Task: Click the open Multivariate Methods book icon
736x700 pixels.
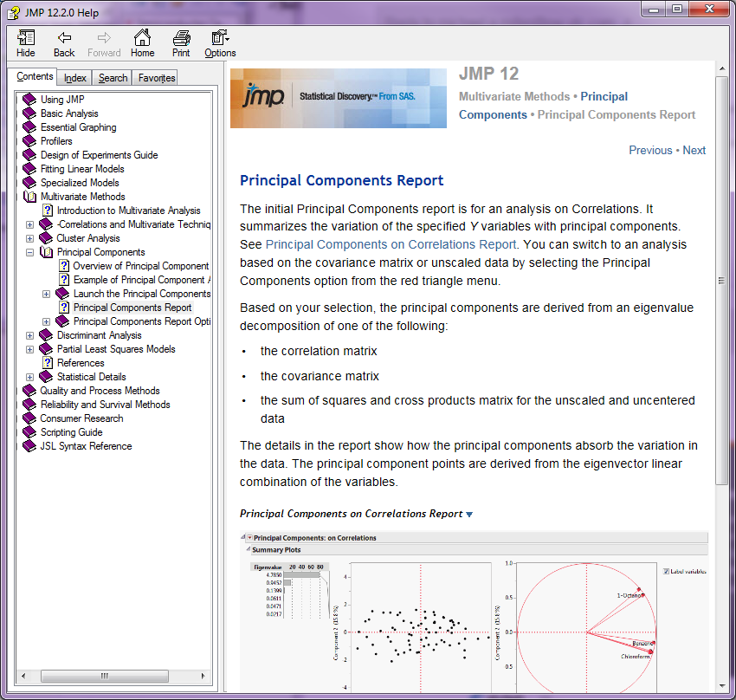Action: click(29, 197)
